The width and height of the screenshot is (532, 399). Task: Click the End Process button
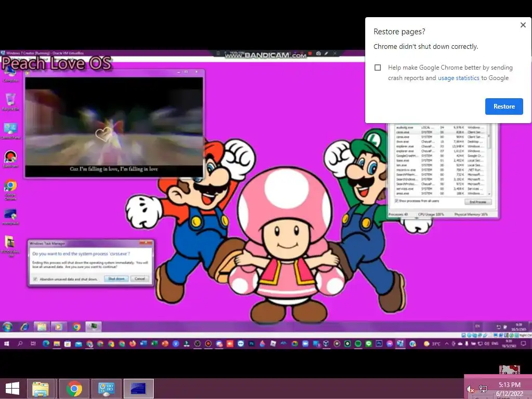click(478, 202)
